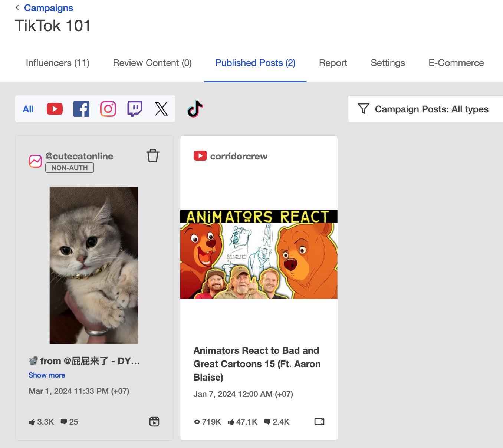Select the All platforms filter
The height and width of the screenshot is (448, 503).
point(28,109)
